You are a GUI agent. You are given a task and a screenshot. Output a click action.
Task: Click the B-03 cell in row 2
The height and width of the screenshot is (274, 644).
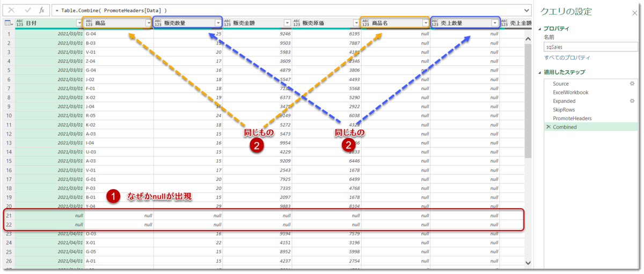(119, 43)
